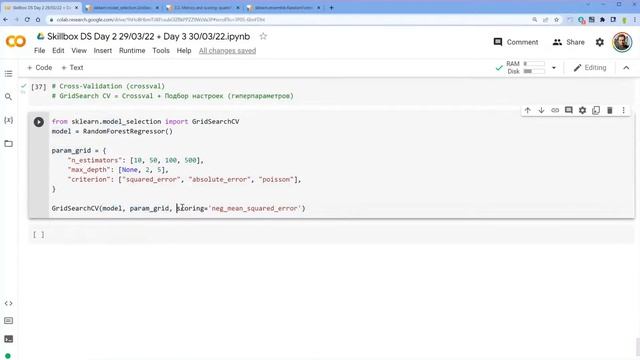Open the Editing mode dropdown
This screenshot has height=360, width=640.
590,68
